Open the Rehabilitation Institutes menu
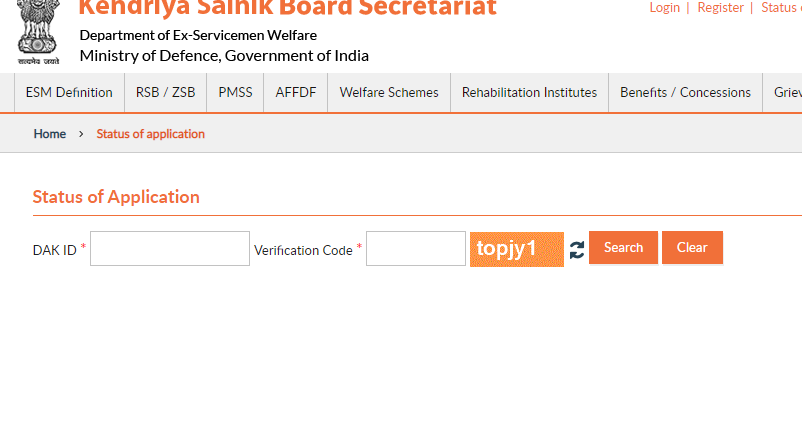 529,93
